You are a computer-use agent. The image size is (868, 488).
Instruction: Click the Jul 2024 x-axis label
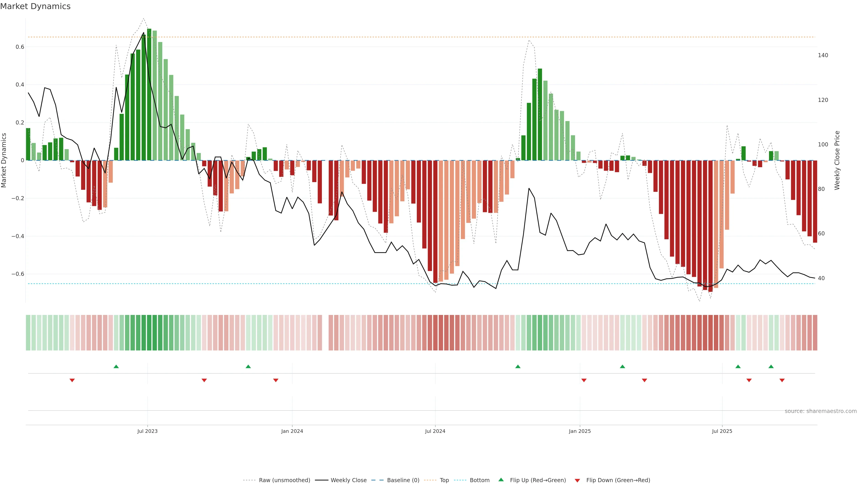coord(435,431)
